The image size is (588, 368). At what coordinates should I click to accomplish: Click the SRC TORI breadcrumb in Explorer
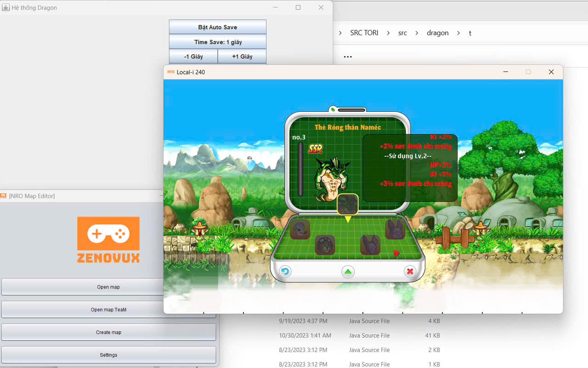click(364, 33)
